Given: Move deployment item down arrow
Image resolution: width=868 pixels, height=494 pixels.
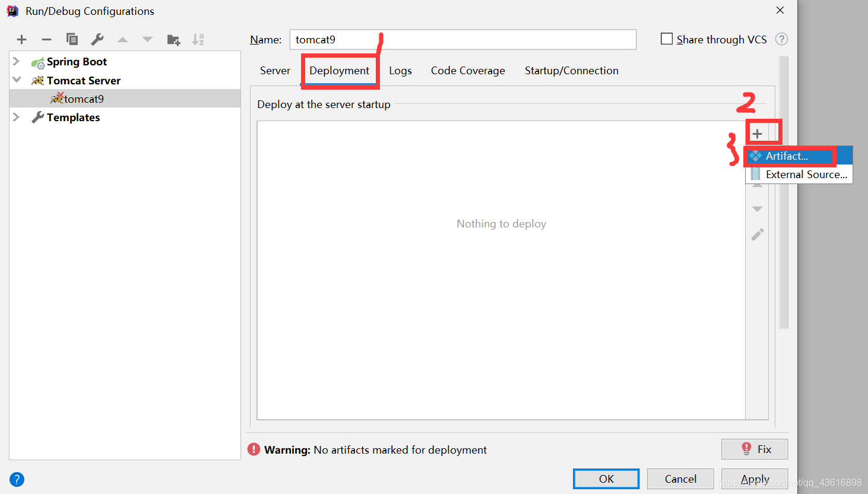Looking at the screenshot, I should click(x=757, y=209).
